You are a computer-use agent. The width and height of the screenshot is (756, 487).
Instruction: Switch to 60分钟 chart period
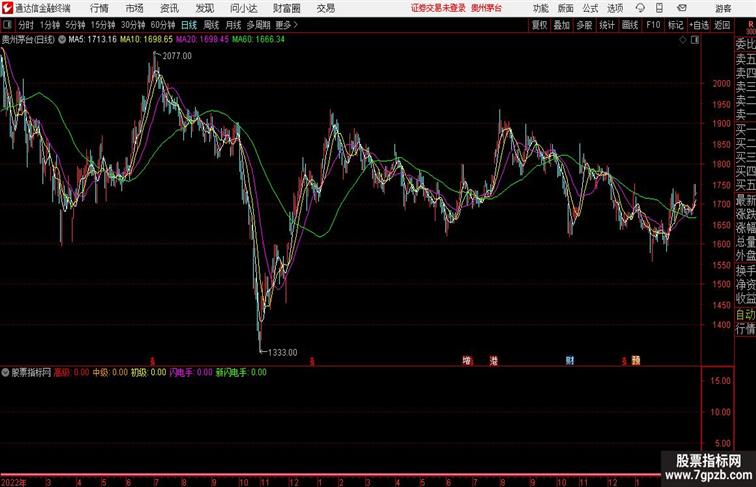(163, 25)
